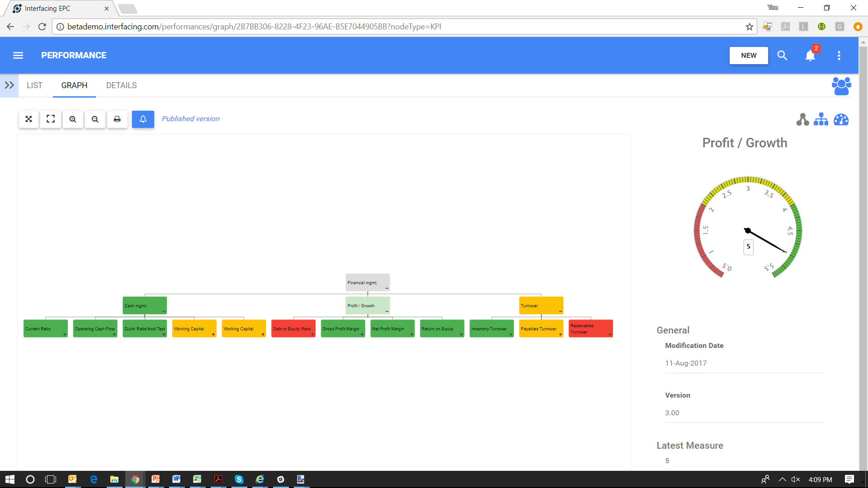Toggle the blue bell alerts button

click(143, 119)
